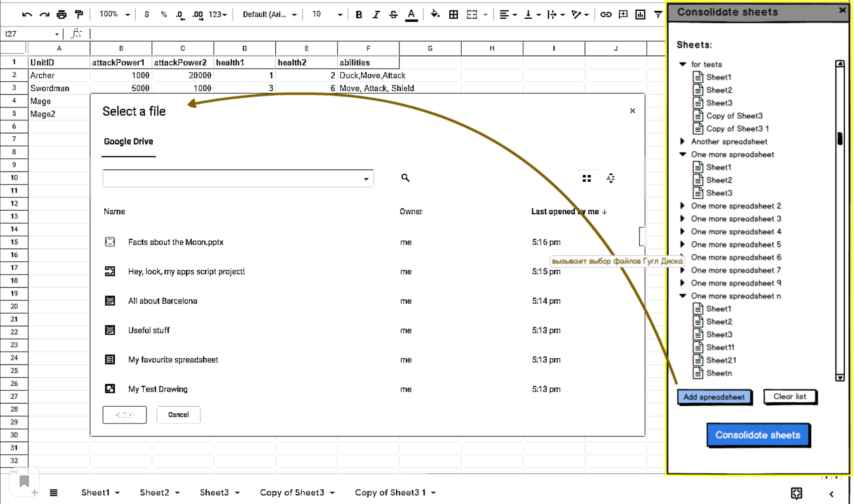Open the 123 number format dropdown
The height and width of the screenshot is (504, 854).
(x=218, y=15)
